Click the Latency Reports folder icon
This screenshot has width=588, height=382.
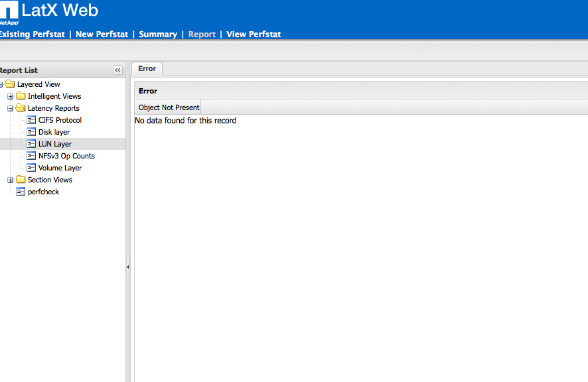[x=21, y=108]
